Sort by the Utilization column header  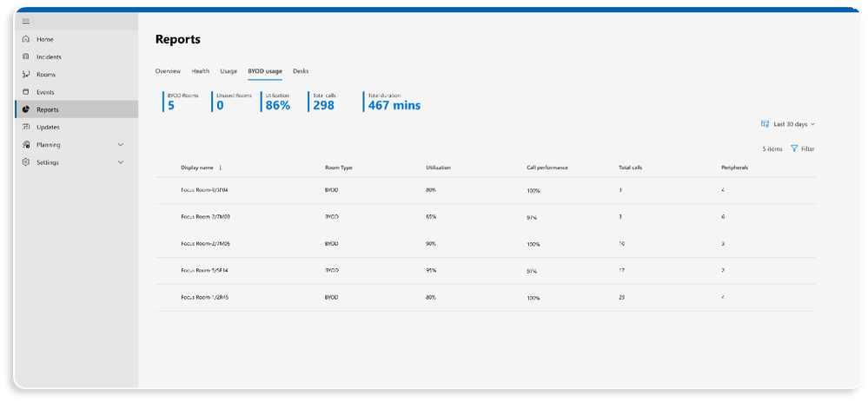tap(438, 168)
